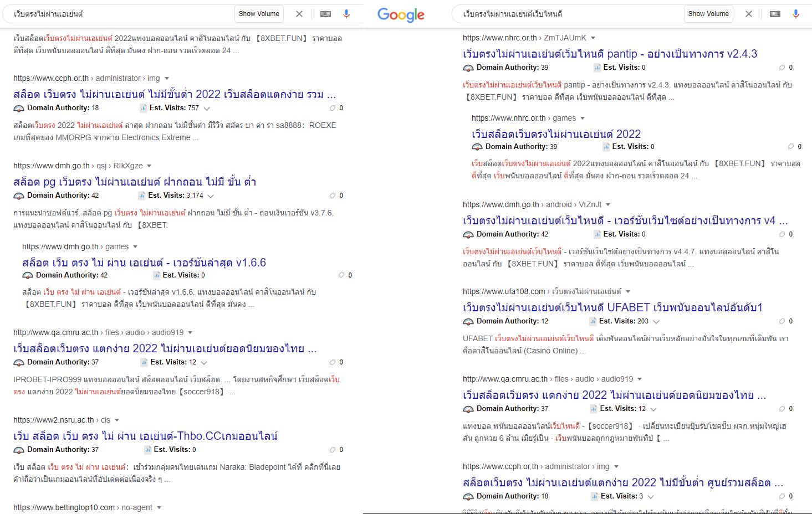Clear the left search box with the X
This screenshot has width=812, height=514.
299,14
